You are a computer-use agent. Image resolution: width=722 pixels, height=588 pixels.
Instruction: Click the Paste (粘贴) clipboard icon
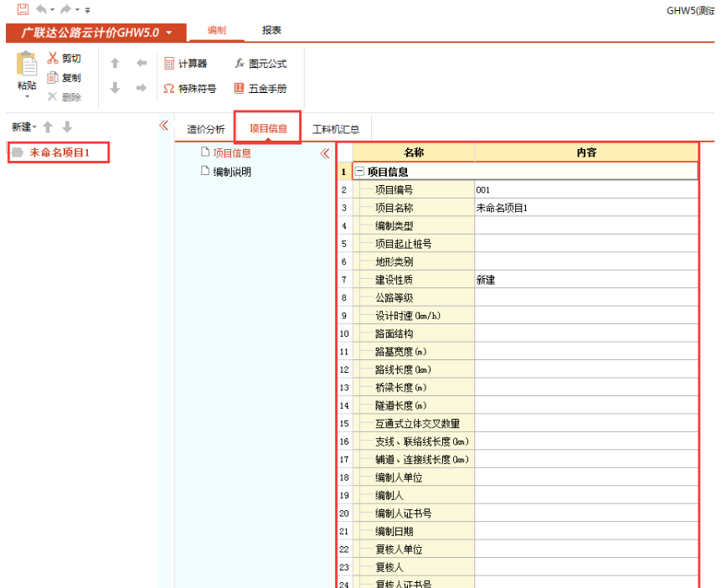pos(27,66)
